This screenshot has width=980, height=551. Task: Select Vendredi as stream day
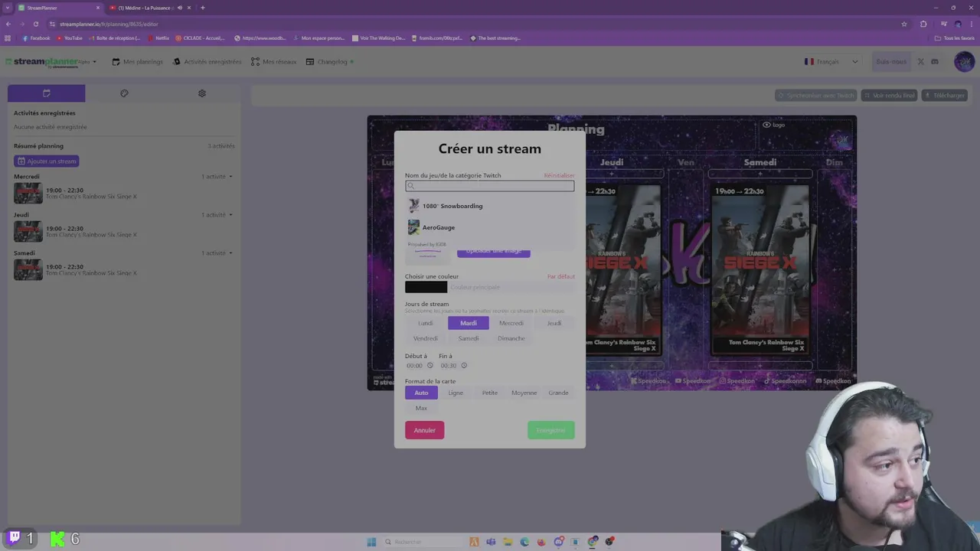pyautogui.click(x=426, y=338)
